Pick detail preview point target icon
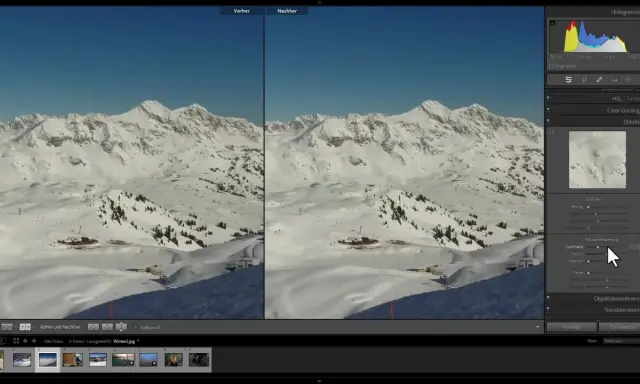Viewport: 640px width, 384px height. [552, 132]
